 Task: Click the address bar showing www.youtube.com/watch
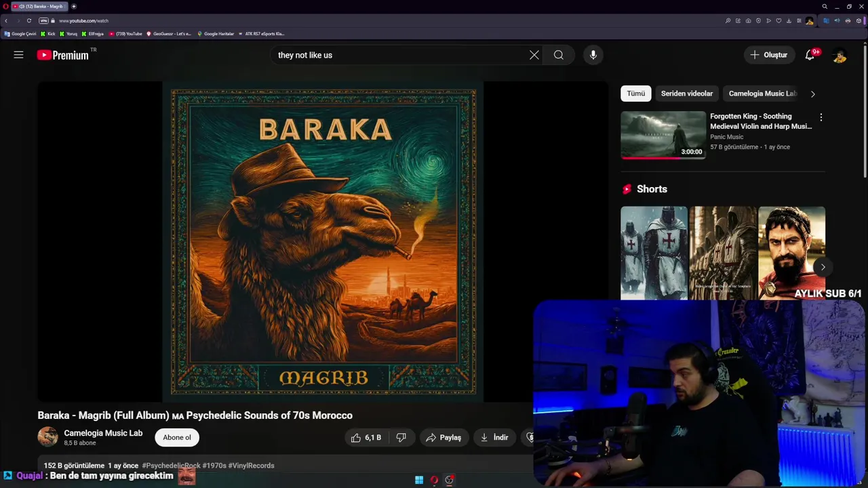coord(83,20)
